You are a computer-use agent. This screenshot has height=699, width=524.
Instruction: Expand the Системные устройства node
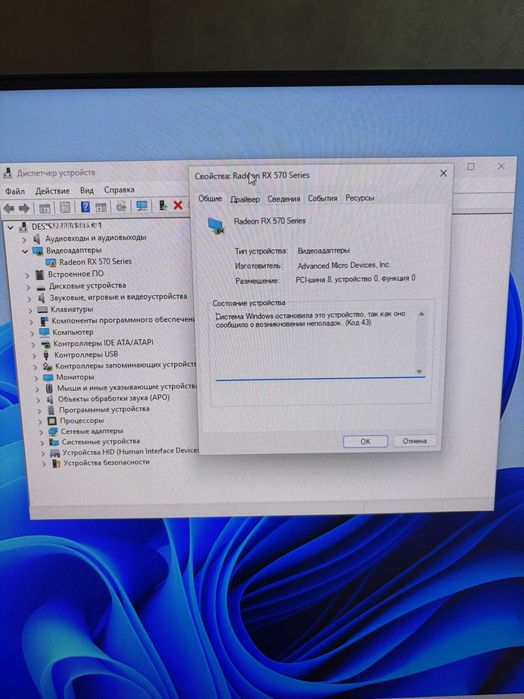(42, 443)
